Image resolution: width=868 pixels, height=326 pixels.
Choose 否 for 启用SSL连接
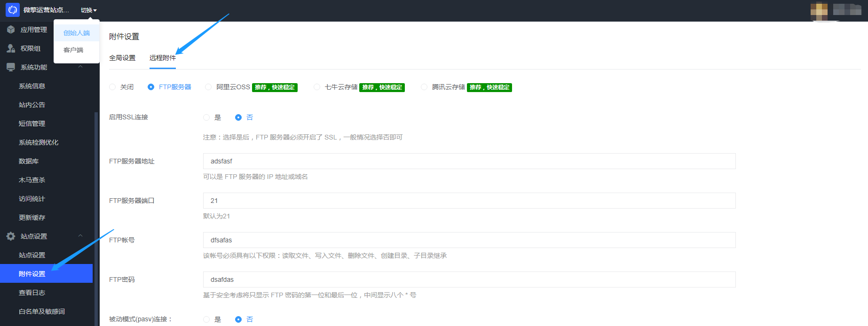(x=238, y=117)
